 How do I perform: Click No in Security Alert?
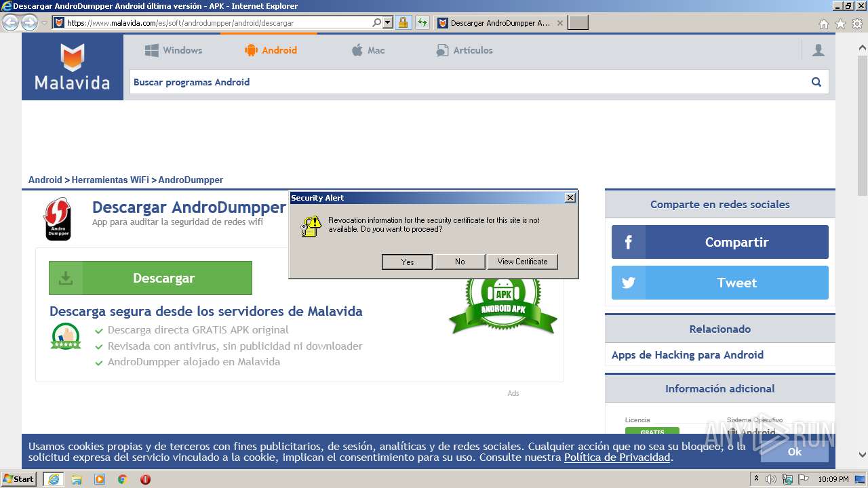click(x=460, y=262)
